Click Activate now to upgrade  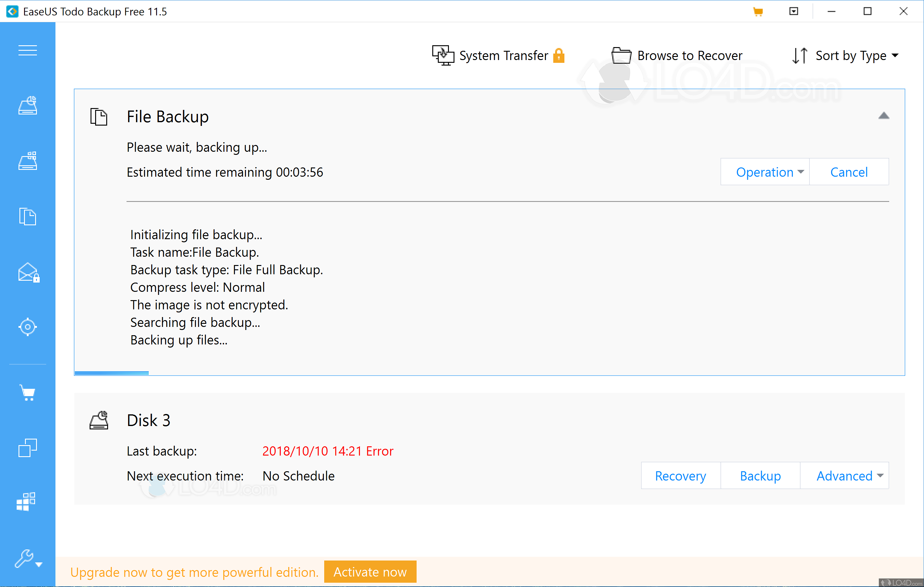[369, 571]
